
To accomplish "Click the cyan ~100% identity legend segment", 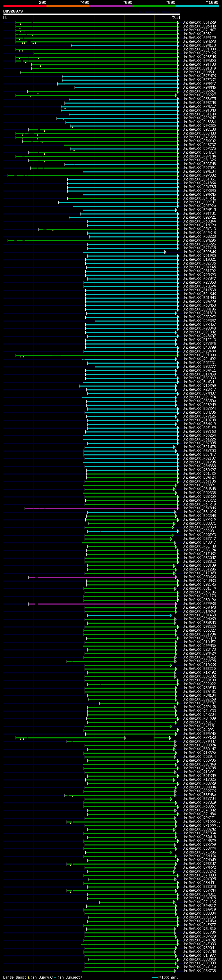I will tap(197, 6).
